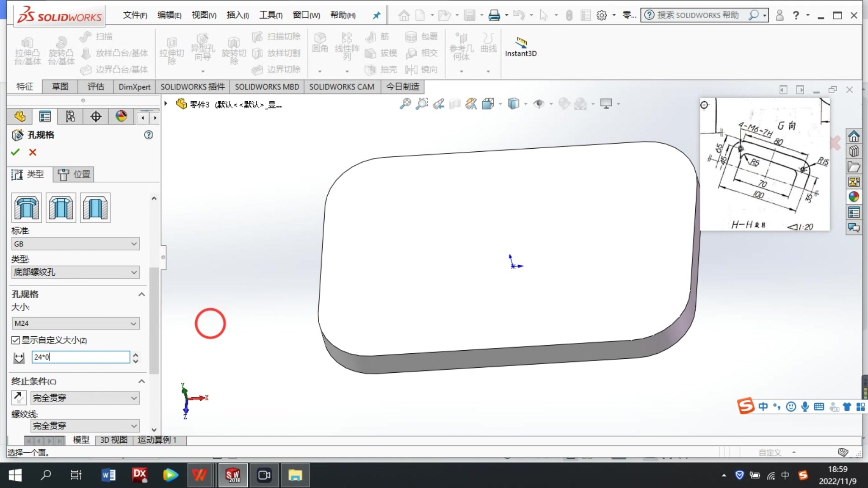Toggle the reverse direction arrow button
Viewport: 868px width, 488px height.
[x=19, y=398]
